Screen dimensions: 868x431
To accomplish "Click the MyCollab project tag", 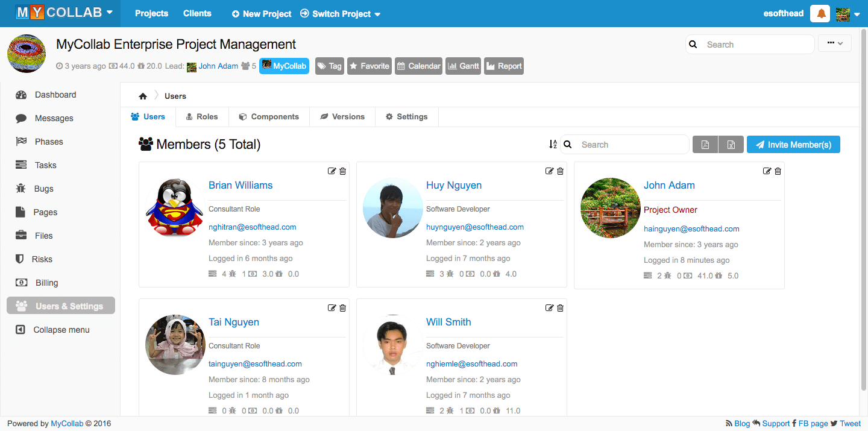I will (x=284, y=66).
